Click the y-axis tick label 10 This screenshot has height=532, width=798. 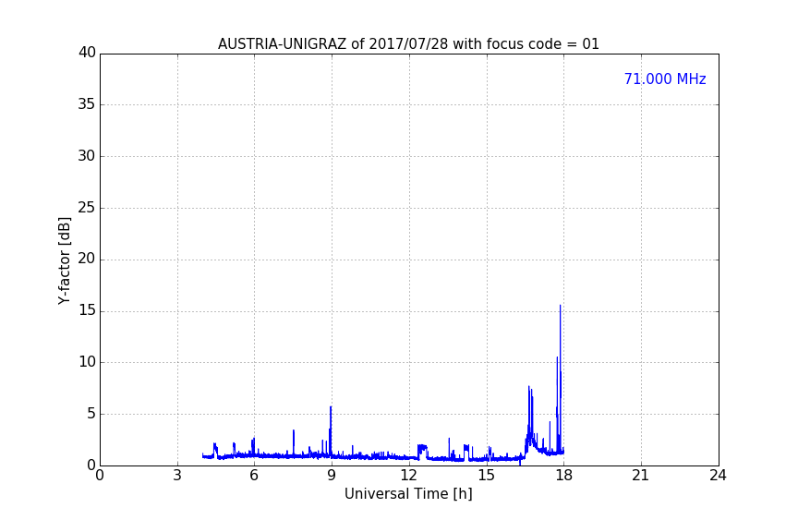87,362
